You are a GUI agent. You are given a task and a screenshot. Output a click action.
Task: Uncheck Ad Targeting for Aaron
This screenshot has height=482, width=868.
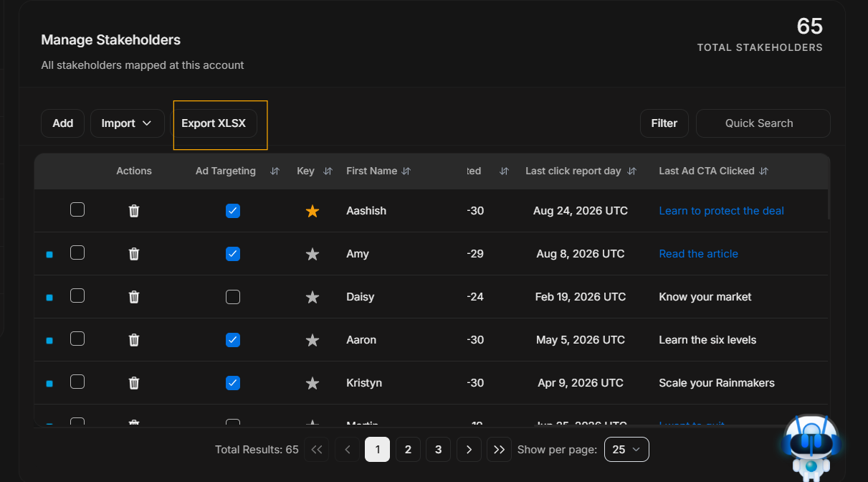click(x=232, y=340)
